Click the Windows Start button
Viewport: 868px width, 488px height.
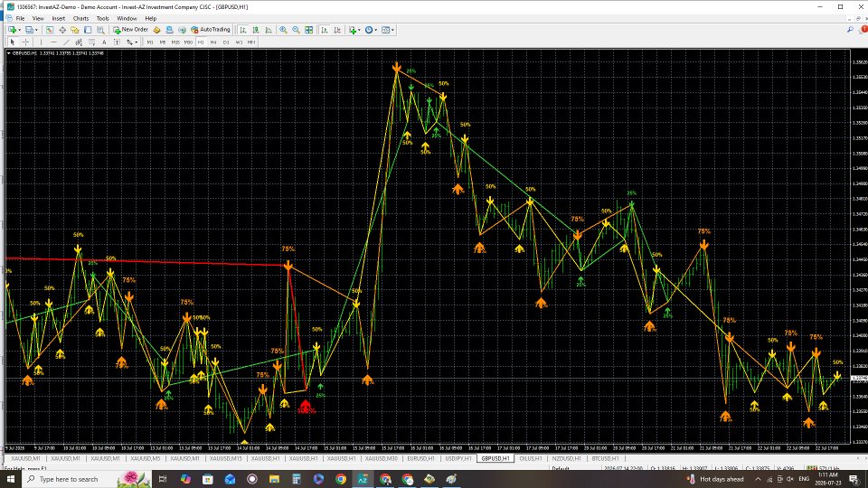coord(11,479)
